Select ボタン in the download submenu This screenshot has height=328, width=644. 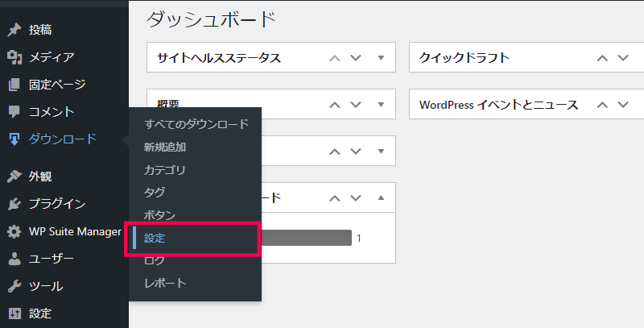click(159, 215)
